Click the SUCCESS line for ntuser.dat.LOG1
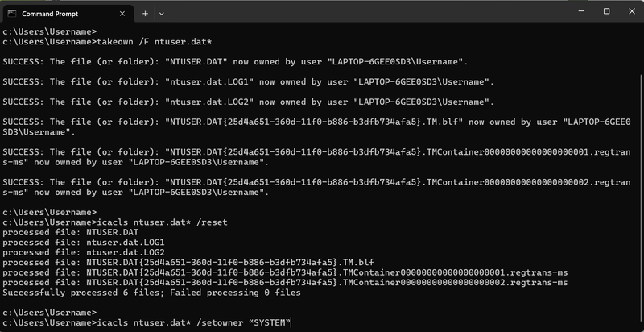 [x=249, y=81]
